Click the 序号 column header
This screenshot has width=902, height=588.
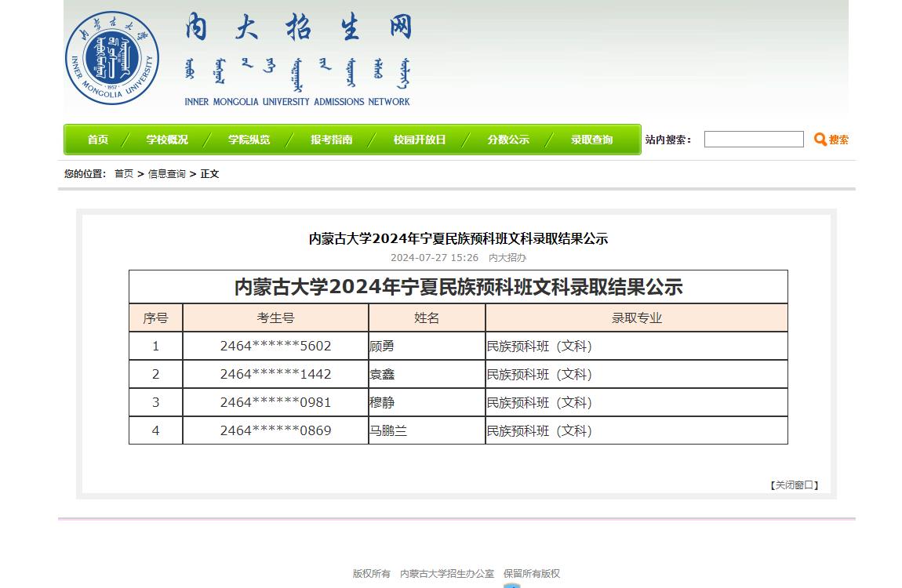pos(155,318)
